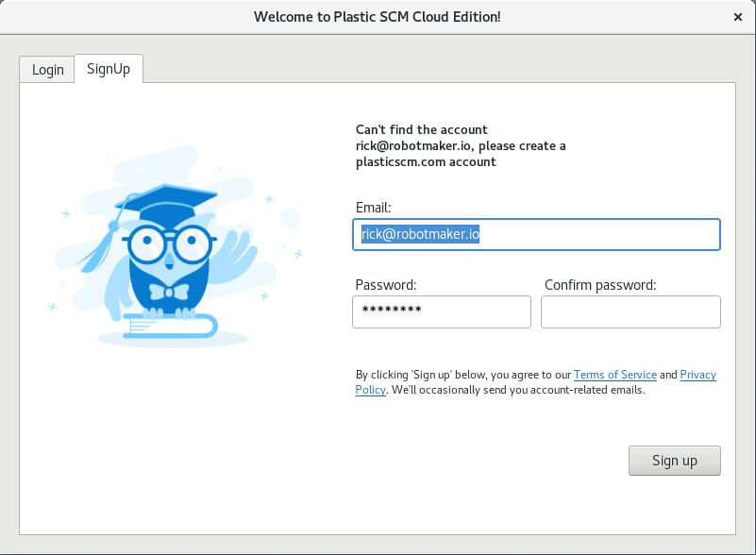The image size is (756, 555).
Task: Close the Plastic SCM welcome dialog
Action: (740, 16)
